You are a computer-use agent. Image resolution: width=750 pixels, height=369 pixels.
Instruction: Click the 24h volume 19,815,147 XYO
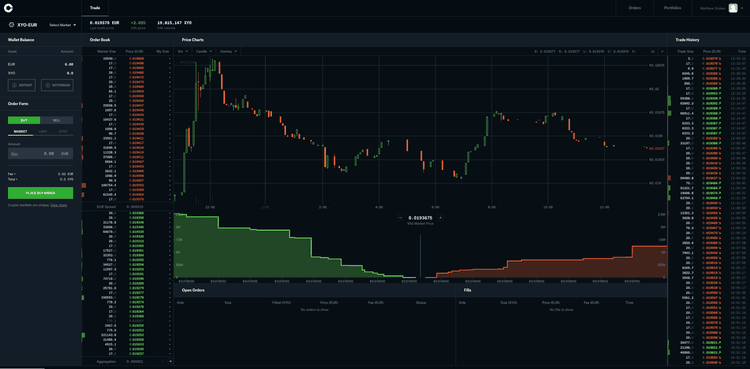point(174,22)
